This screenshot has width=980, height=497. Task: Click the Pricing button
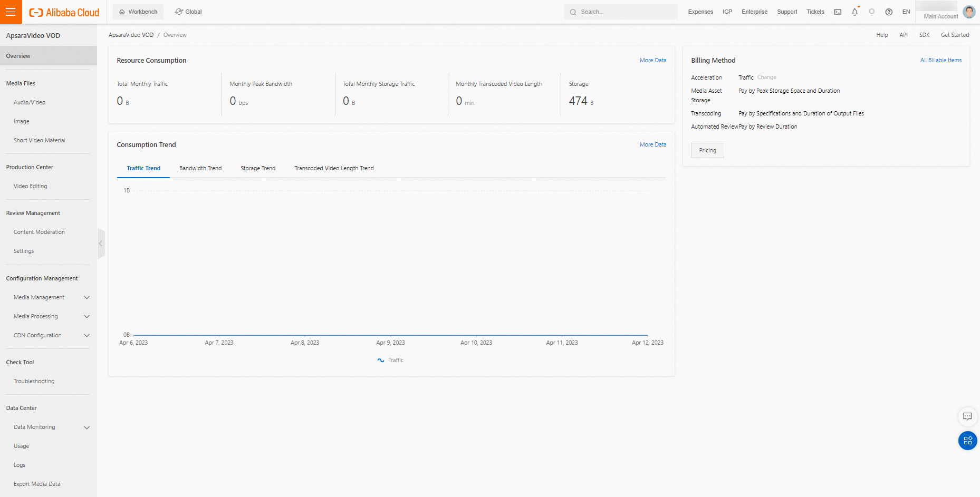pyautogui.click(x=707, y=150)
